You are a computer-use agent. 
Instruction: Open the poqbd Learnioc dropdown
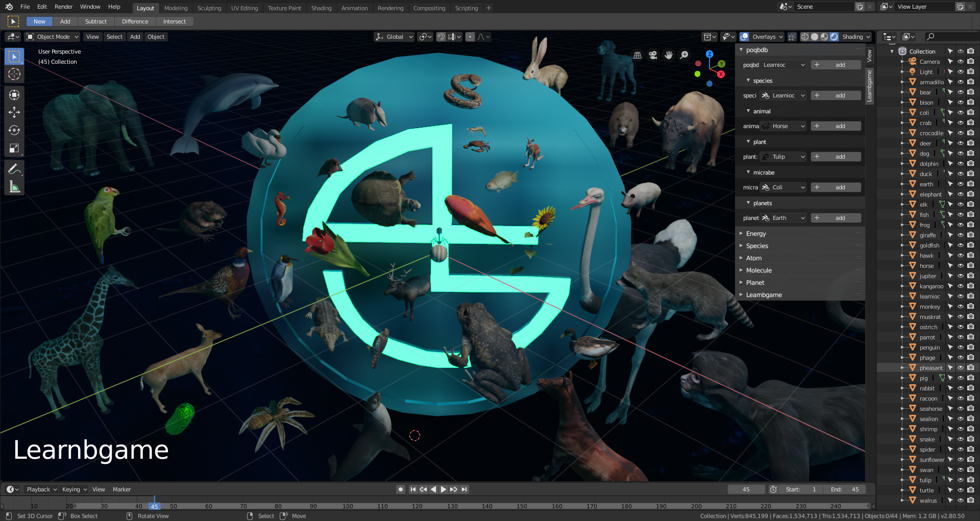[783, 65]
